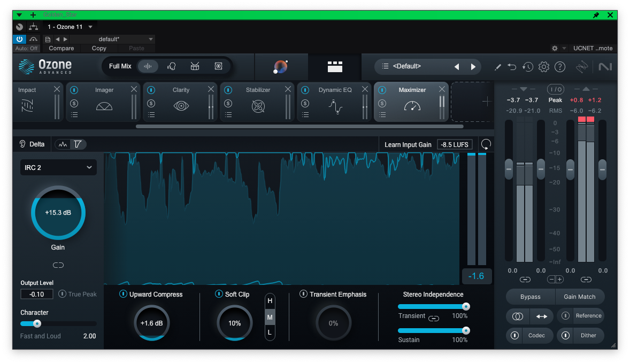The height and width of the screenshot is (364, 630).
Task: Click the Output Level -0.10 field
Action: click(x=36, y=294)
